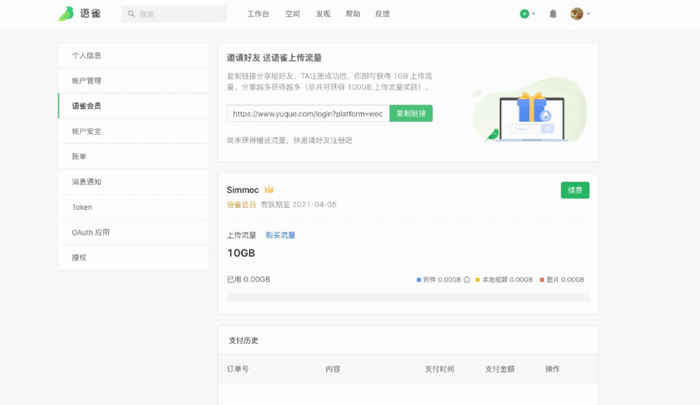The height and width of the screenshot is (405, 700).
Task: Focus the search input field
Action: coord(174,14)
